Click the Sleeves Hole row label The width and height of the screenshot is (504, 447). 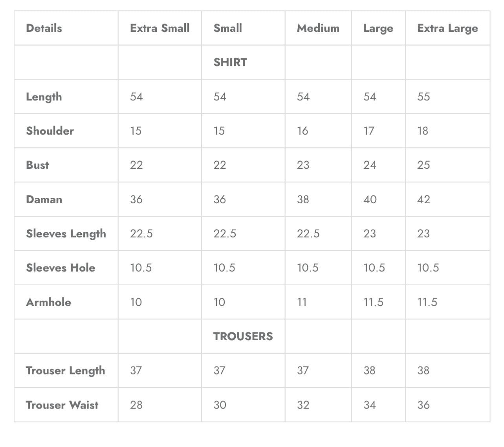coord(60,268)
